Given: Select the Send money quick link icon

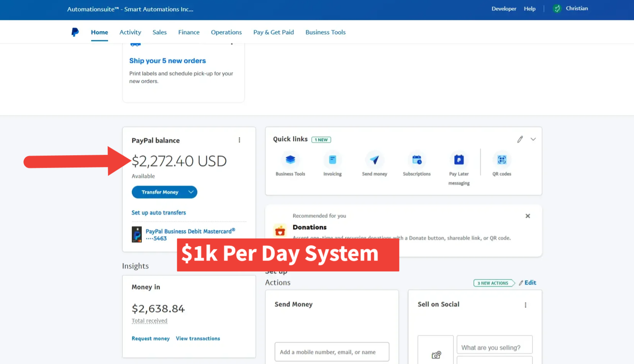Looking at the screenshot, I should (x=374, y=160).
